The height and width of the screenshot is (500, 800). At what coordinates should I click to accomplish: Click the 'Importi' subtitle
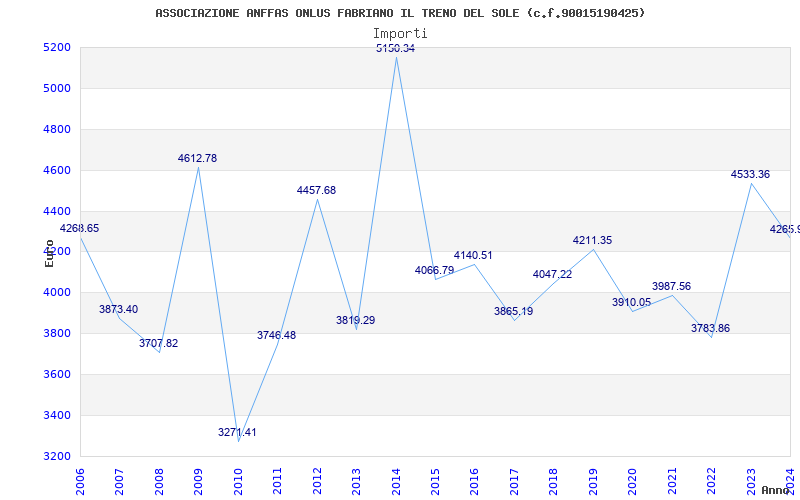tap(400, 34)
